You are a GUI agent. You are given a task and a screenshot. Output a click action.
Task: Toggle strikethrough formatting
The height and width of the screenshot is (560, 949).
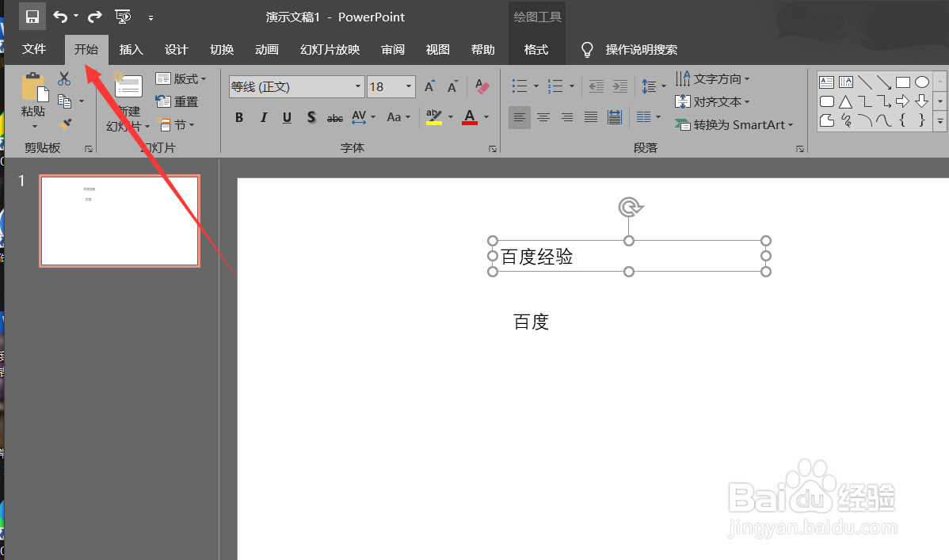coord(335,118)
